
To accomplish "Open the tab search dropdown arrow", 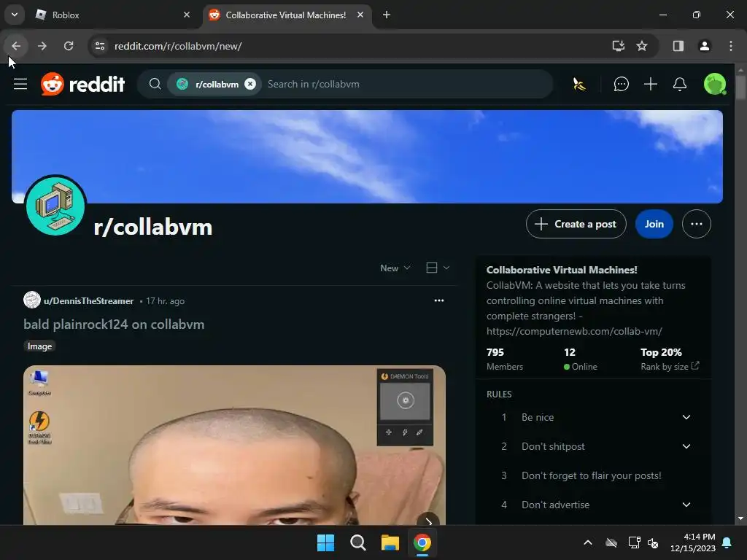I will click(x=15, y=15).
